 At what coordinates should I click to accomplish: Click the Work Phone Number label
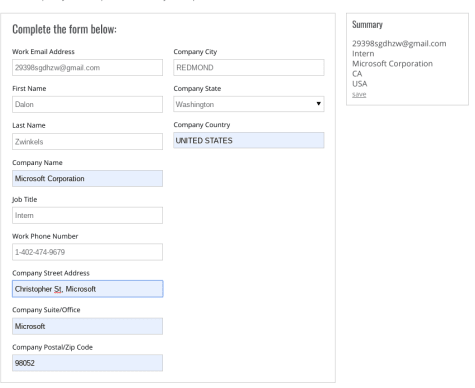(45, 236)
